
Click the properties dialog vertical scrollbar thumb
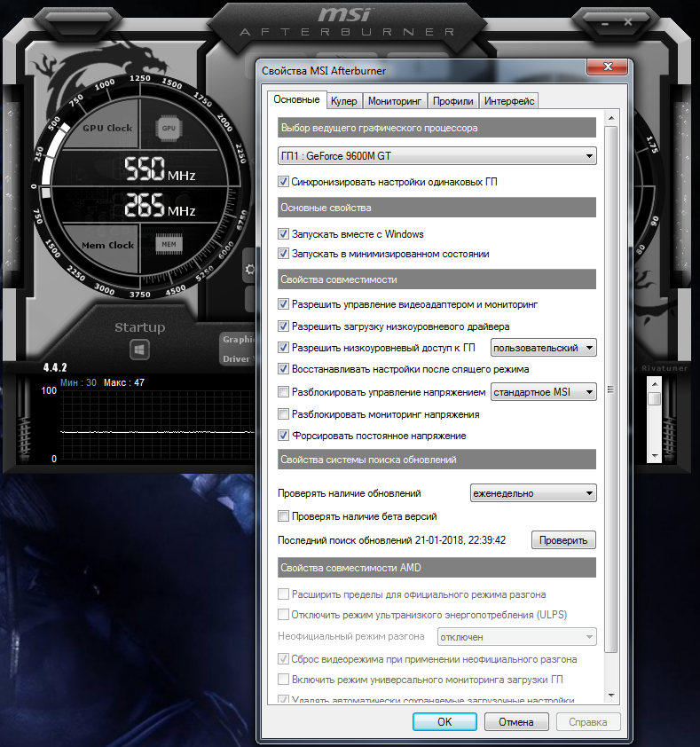coord(611,389)
